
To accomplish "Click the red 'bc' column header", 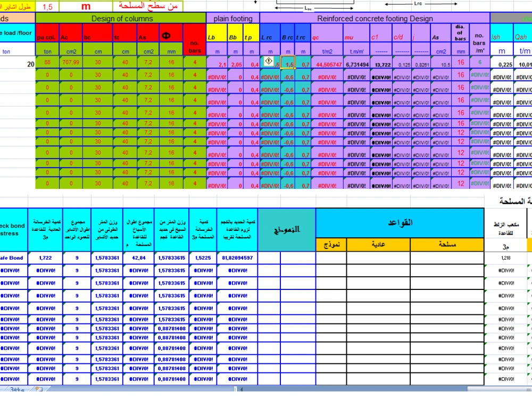I will [x=98, y=33].
